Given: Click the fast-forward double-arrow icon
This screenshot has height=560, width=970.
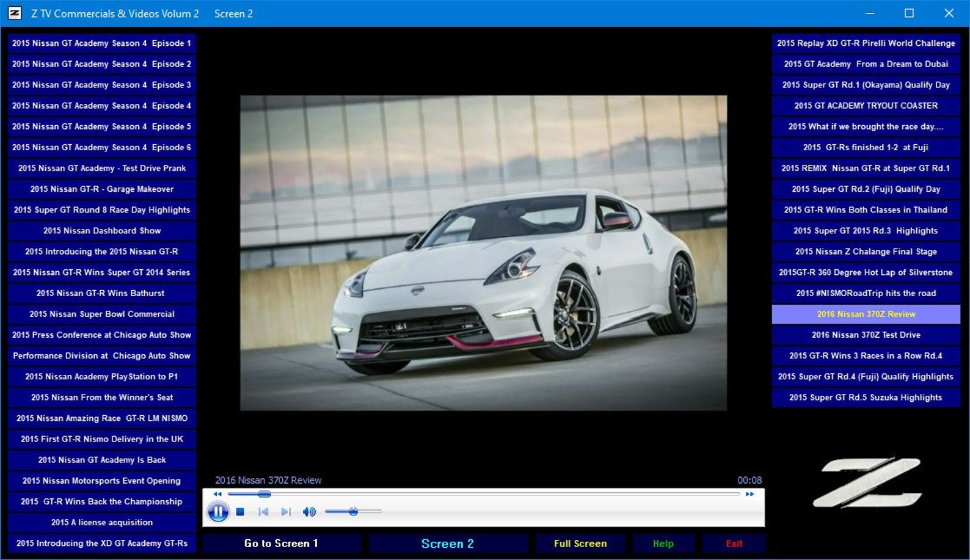Looking at the screenshot, I should pyautogui.click(x=749, y=494).
